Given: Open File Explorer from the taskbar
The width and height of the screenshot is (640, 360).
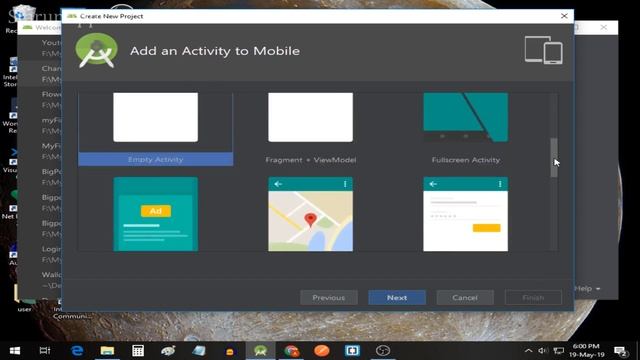Looking at the screenshot, I should [107, 351].
